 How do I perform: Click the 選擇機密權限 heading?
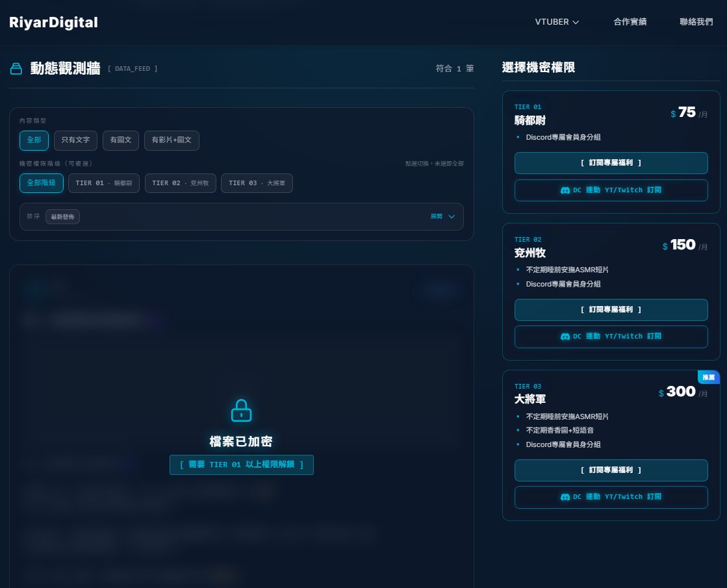pos(539,68)
